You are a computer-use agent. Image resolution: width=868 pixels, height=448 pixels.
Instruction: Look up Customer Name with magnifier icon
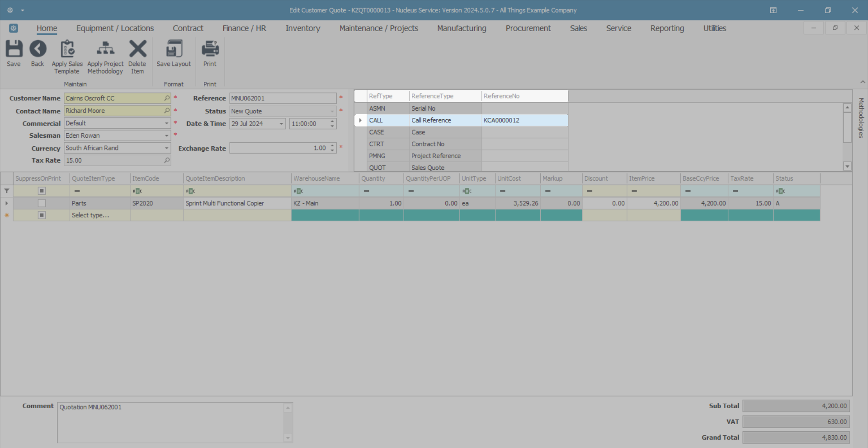(167, 98)
